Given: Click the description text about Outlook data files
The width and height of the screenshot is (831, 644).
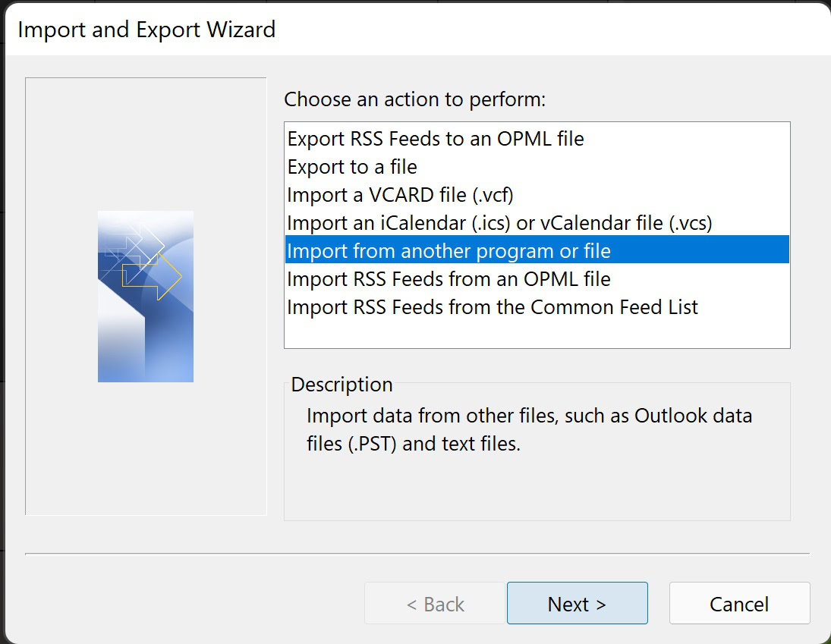Looking at the screenshot, I should 529,429.
